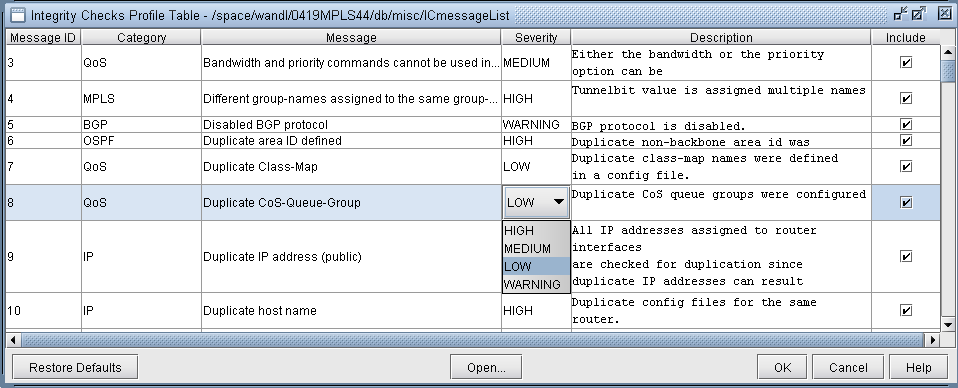The width and height of the screenshot is (958, 388).
Task: Select the Message ID 10 cell
Action: tap(43, 310)
